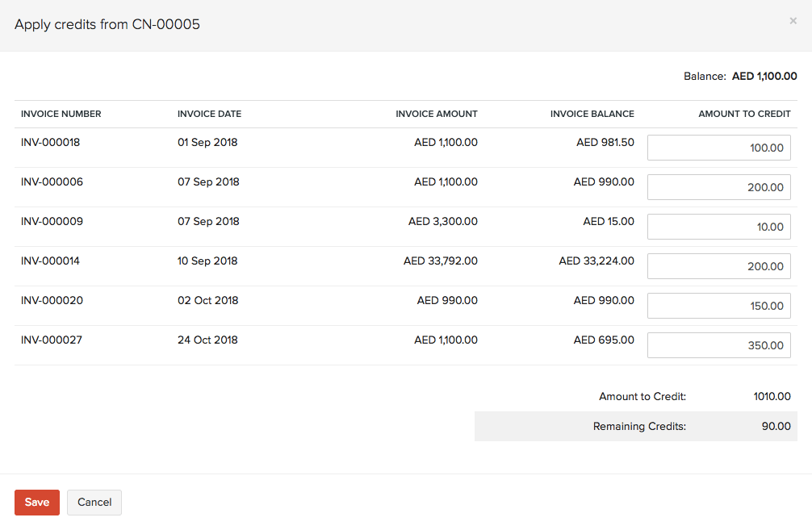812x530 pixels.
Task: Click the amount field showing 100.00
Action: click(718, 147)
